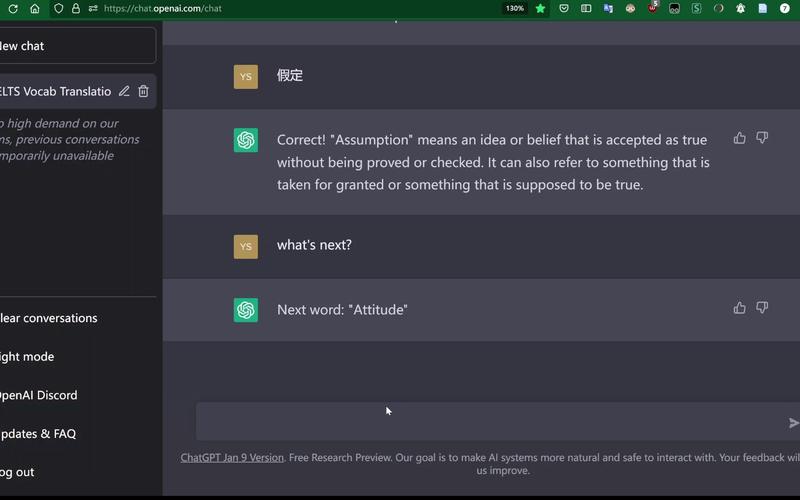Click the Assumption definition paragraph

pos(493,162)
